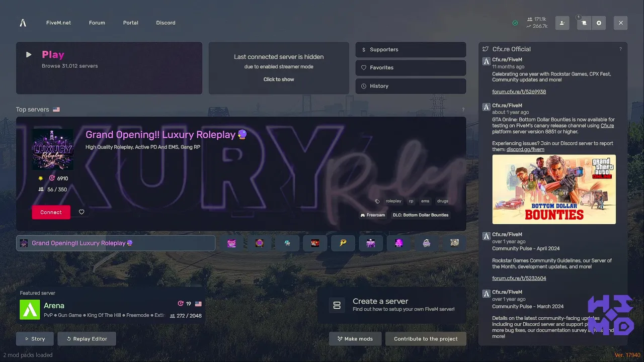Click the Ver. 17940 version label
The width and height of the screenshot is (644, 362).
click(627, 355)
